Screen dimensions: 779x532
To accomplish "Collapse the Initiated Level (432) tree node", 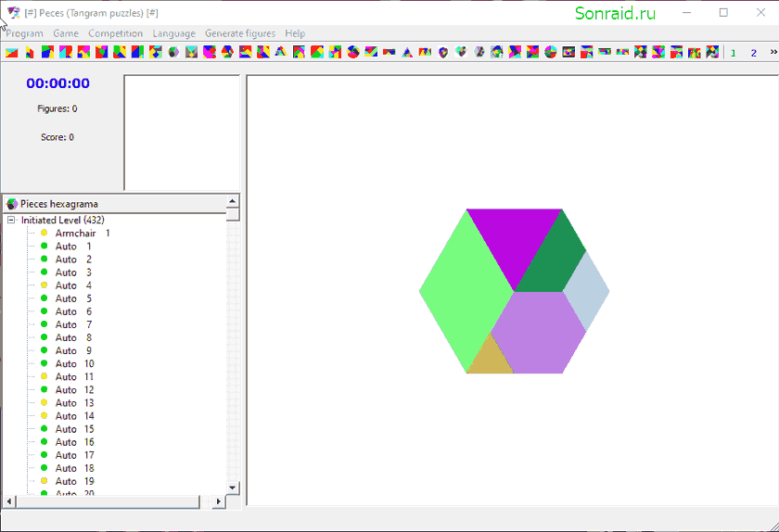I will [x=11, y=220].
